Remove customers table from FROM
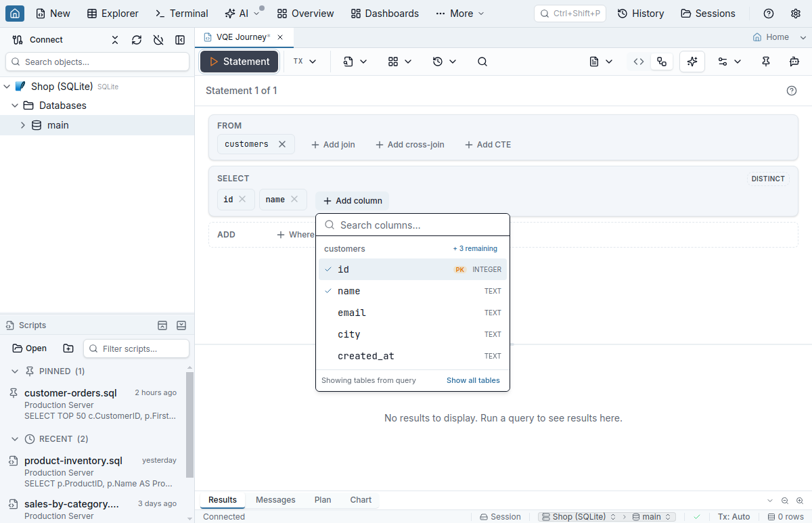Viewport: 812px width, 523px height. click(282, 144)
